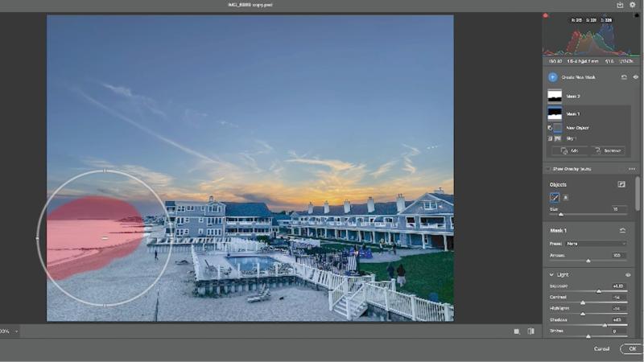Click the reset icon beside the Mask 1 heading
This screenshot has width=644, height=362.
click(x=622, y=230)
